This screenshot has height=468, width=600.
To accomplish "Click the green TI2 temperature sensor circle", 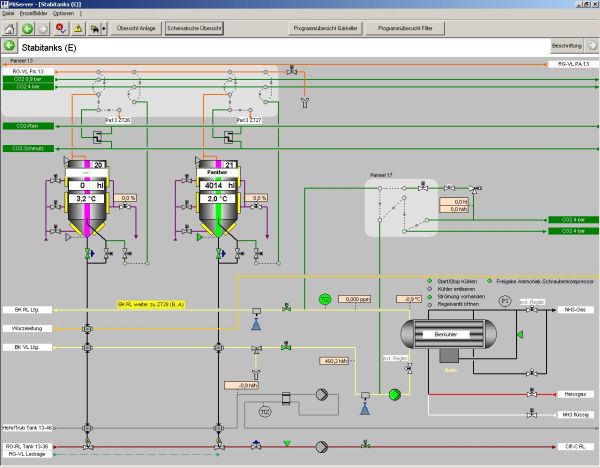I will point(324,299).
